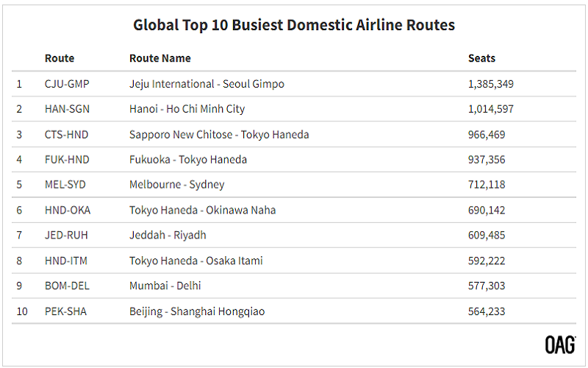This screenshot has height=368, width=588.
Task: Click the Melbourne - Sydney route name
Action: click(176, 185)
